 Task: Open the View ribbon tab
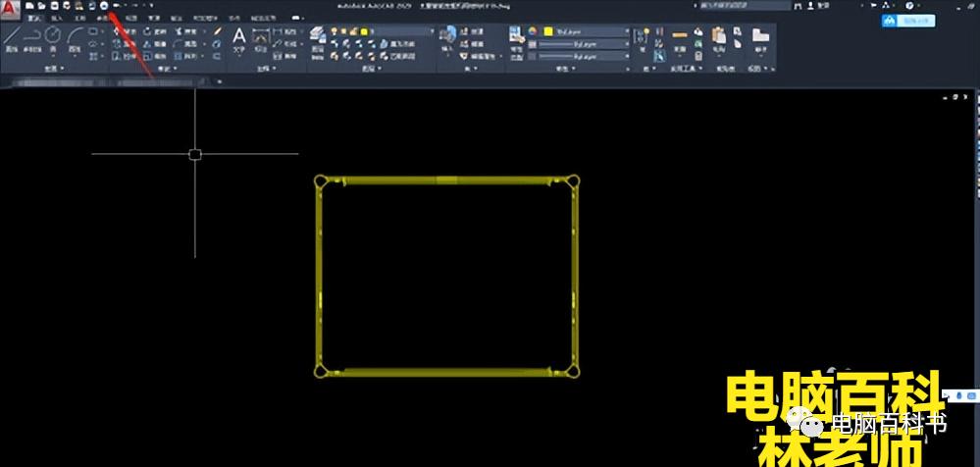pos(131,19)
